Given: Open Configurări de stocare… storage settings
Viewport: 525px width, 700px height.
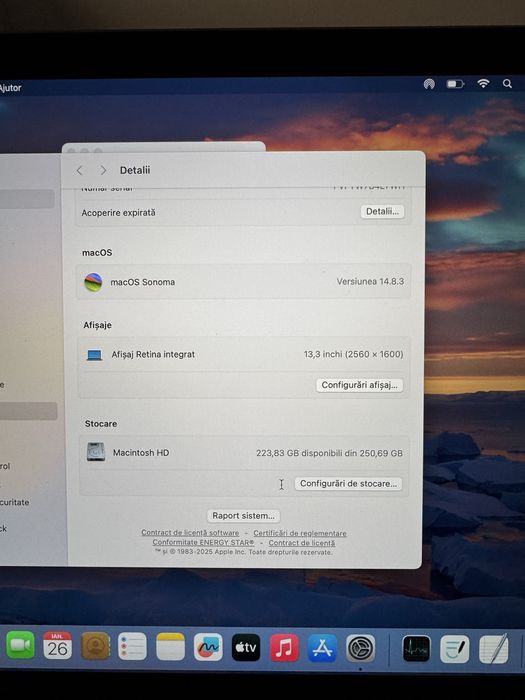Looking at the screenshot, I should point(348,483).
